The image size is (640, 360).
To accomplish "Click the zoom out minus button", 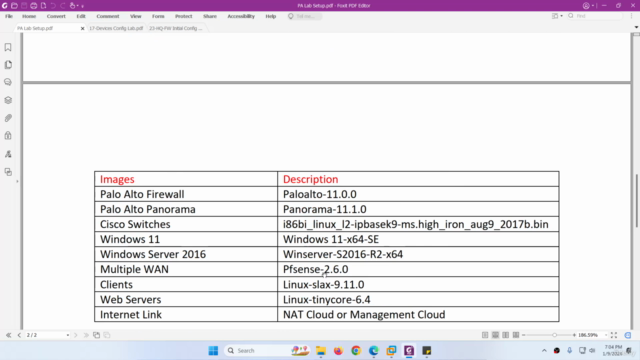I will point(524,335).
